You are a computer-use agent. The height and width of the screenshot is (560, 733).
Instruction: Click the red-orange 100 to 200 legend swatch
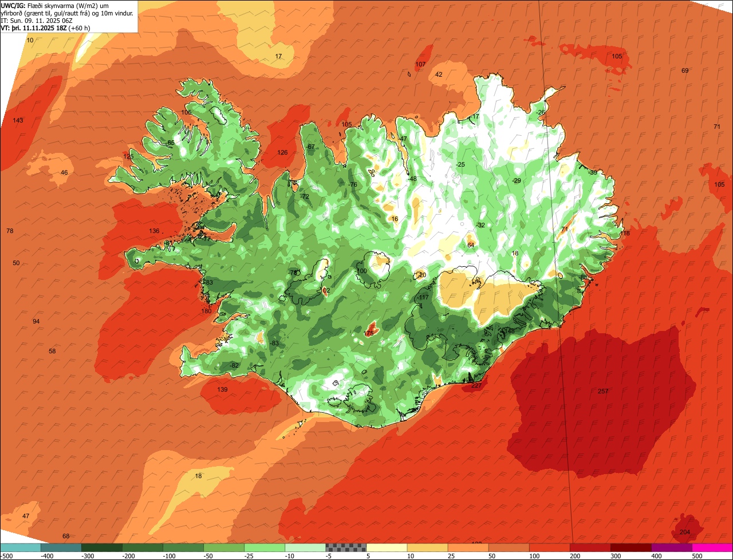[x=549, y=547]
